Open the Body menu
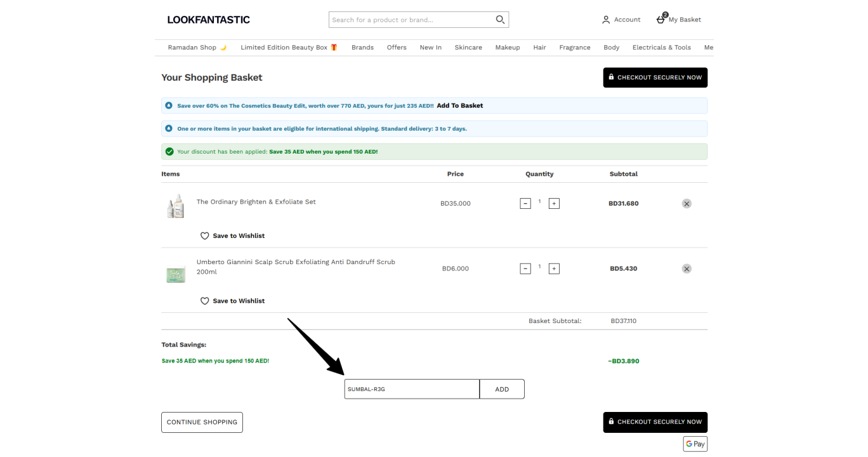868x457 pixels. point(611,48)
